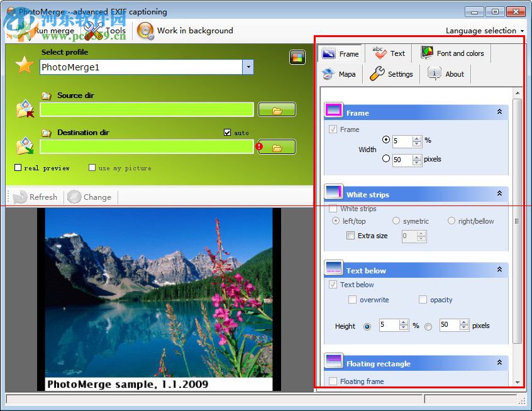
Task: Collapse the Frame section
Action: (499, 111)
